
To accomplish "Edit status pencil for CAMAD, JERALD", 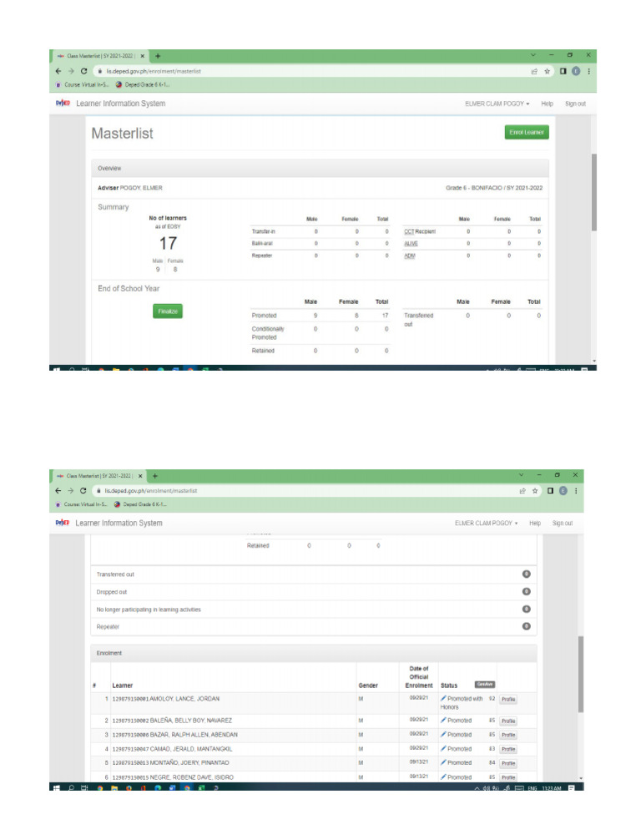I will click(443, 749).
